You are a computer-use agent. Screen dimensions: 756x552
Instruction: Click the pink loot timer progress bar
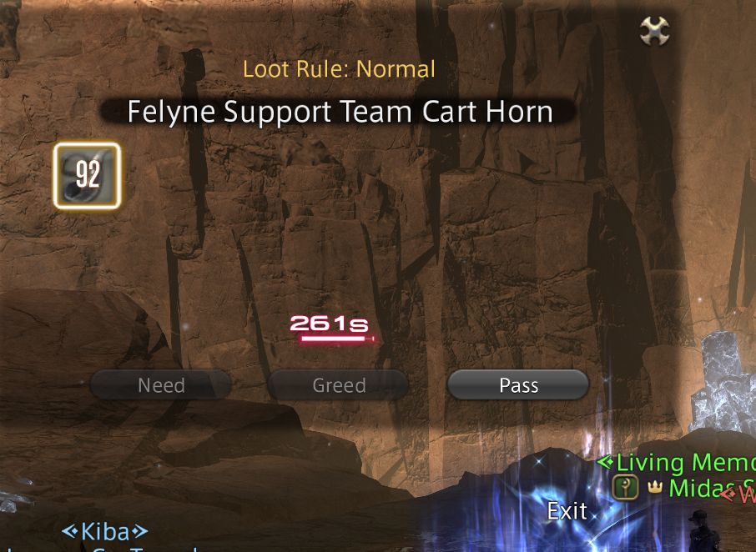click(337, 339)
